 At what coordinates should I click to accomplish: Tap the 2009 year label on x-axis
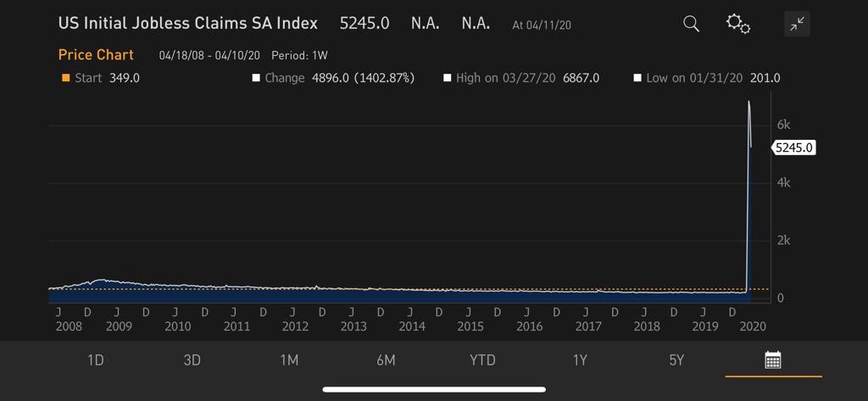coord(119,326)
